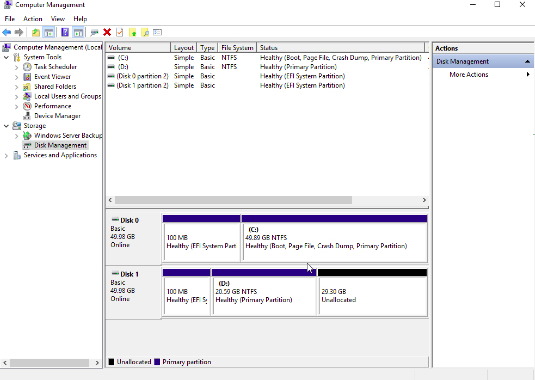Image resolution: width=535 pixels, height=380 pixels.
Task: Expand Local Users and Groups node
Action: (x=16, y=97)
